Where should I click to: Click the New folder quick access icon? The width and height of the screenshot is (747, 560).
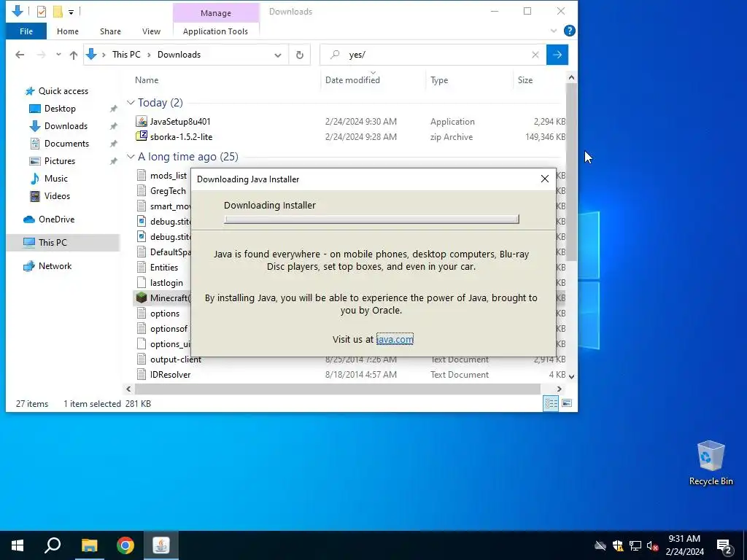coord(58,11)
